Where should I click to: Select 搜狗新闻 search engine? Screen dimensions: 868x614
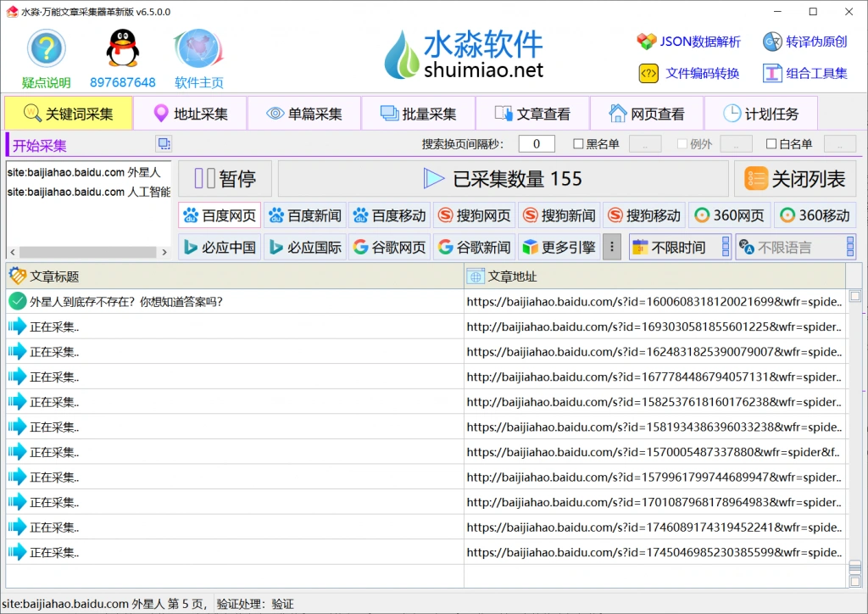point(559,215)
